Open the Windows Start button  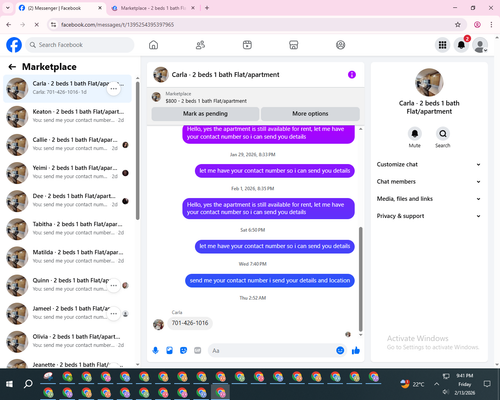9,384
